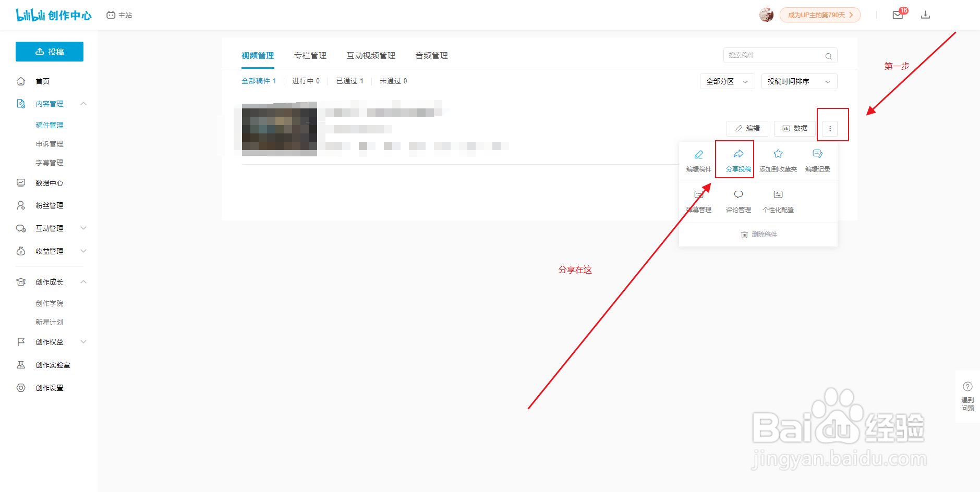Collapse 内容管理 section chevron
The image size is (980, 492).
[x=83, y=104]
